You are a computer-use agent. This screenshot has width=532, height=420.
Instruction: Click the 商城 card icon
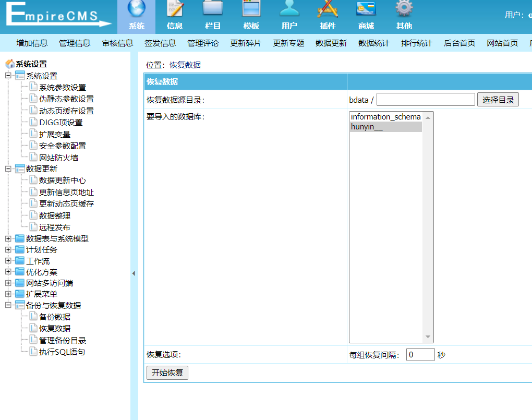pos(366,9)
